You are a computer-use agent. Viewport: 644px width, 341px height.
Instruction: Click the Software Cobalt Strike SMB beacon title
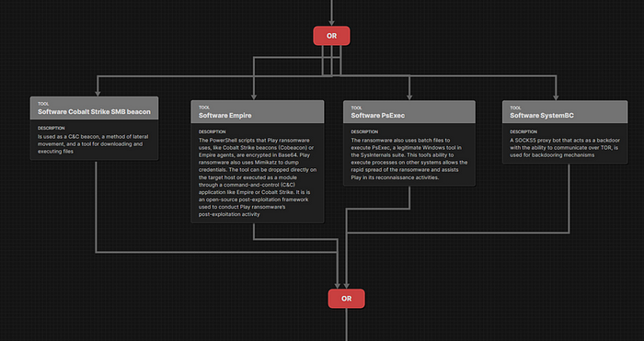tap(94, 111)
